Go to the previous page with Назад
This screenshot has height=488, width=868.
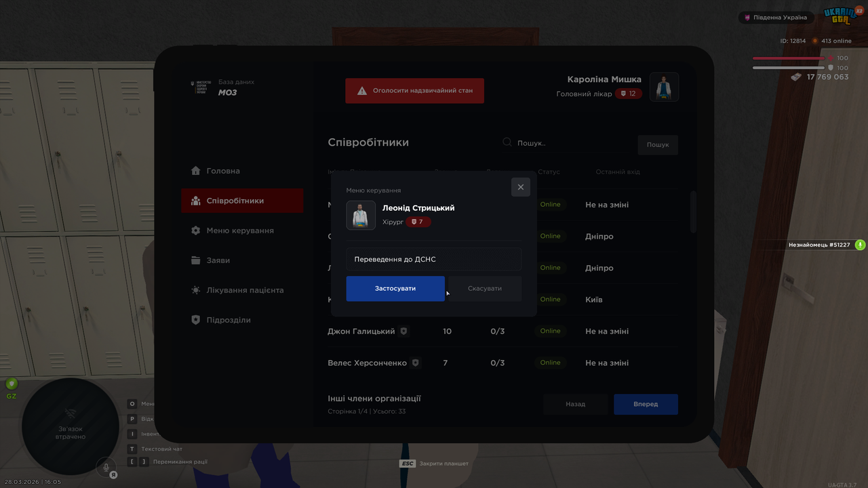click(576, 404)
